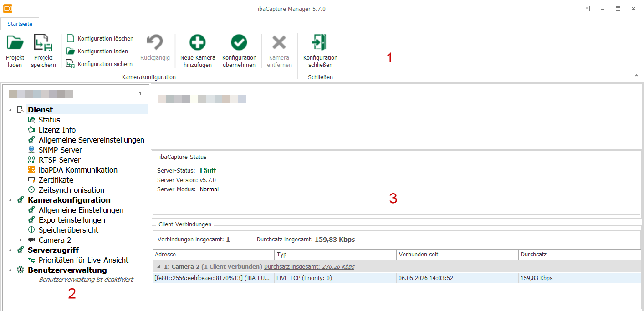Viewport: 644px width, 311px height.
Task: Click Konfiguration löschen in the ribbon
Action: coord(100,38)
